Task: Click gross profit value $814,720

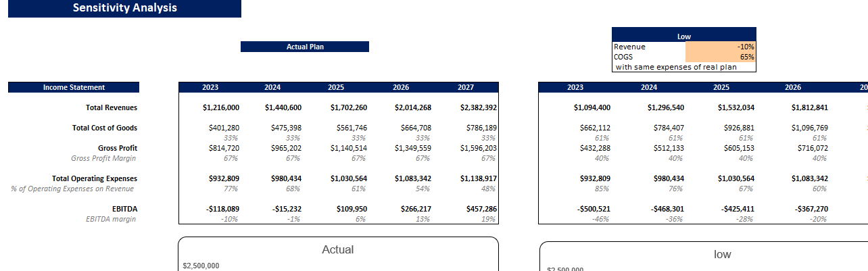Action: click(x=224, y=148)
